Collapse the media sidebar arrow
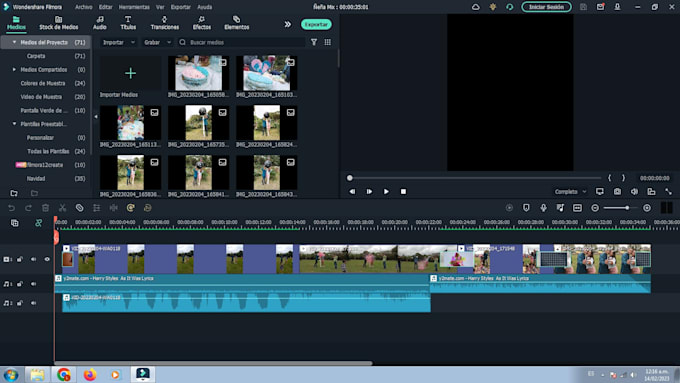Screen dimensions: 680x383 point(96,116)
